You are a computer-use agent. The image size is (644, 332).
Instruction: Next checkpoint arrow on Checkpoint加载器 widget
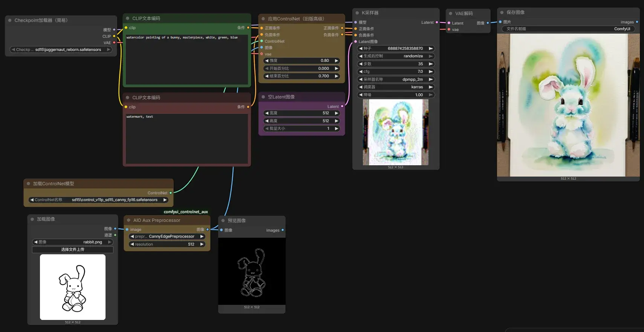(109, 50)
